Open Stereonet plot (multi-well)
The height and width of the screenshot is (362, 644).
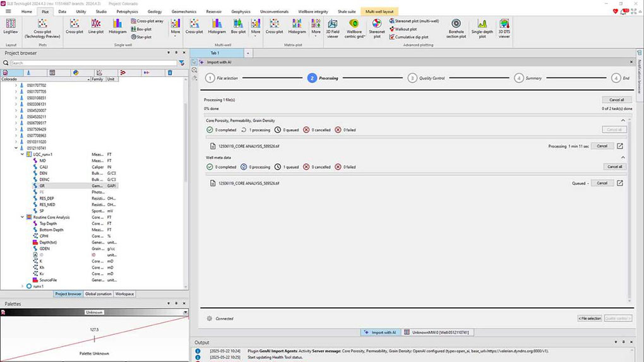pos(414,21)
